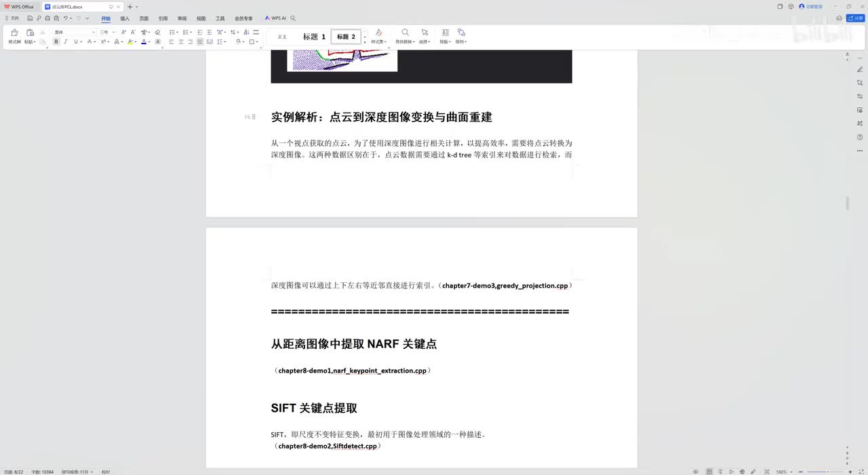Open 排列 arrange tool
The height and width of the screenshot is (475, 868).
pos(461,36)
